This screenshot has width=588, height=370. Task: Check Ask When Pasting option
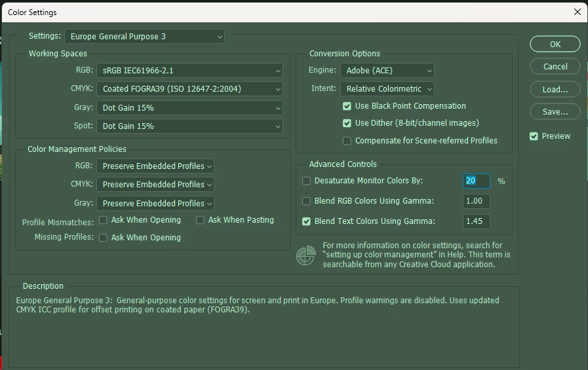tap(200, 220)
